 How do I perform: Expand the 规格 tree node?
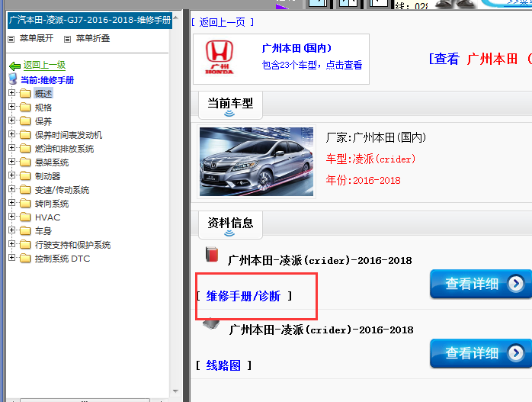12,107
